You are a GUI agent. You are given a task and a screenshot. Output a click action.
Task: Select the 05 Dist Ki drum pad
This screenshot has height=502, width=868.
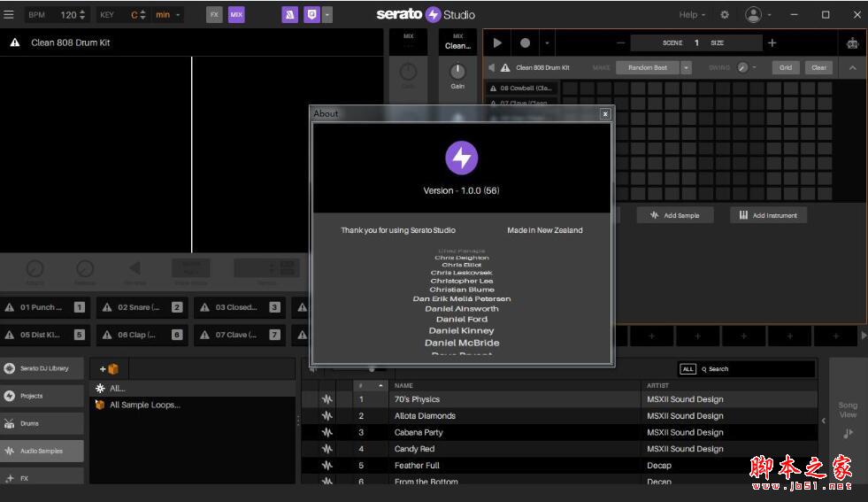point(45,335)
